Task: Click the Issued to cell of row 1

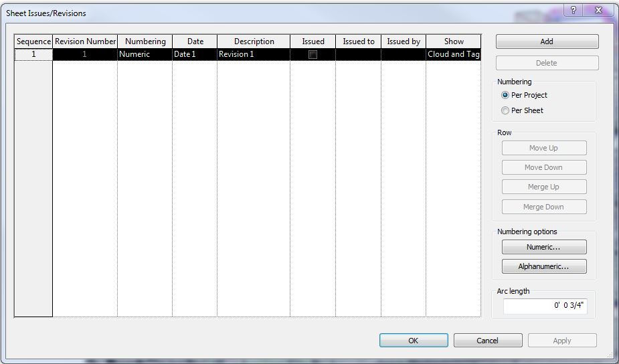Action: pyautogui.click(x=358, y=54)
